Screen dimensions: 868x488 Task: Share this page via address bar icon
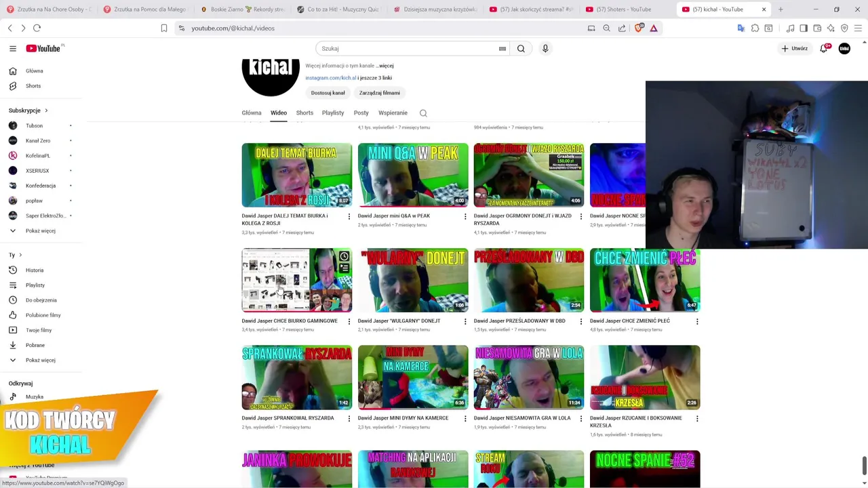tap(622, 28)
